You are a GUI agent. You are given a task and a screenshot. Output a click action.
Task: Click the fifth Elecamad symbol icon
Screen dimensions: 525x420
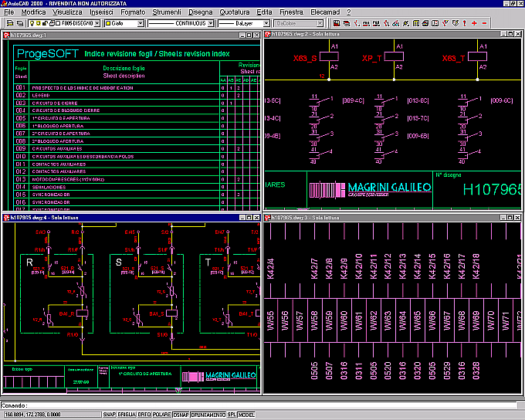(x=376, y=23)
